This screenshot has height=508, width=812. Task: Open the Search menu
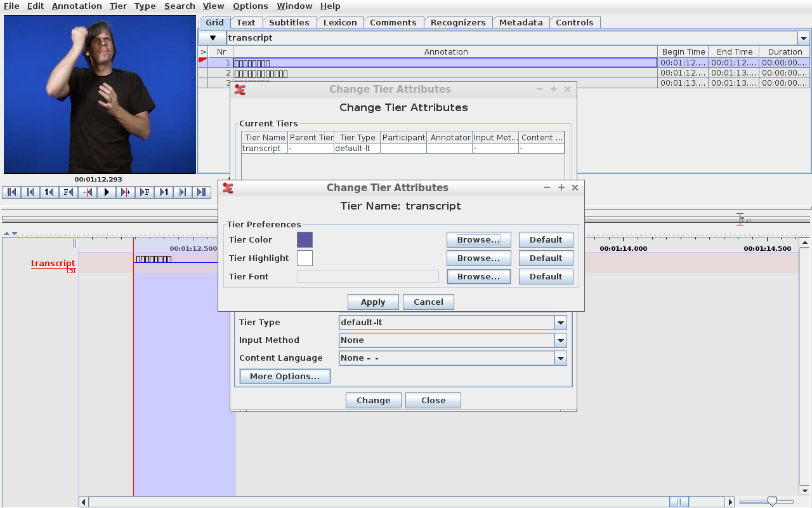pos(180,6)
